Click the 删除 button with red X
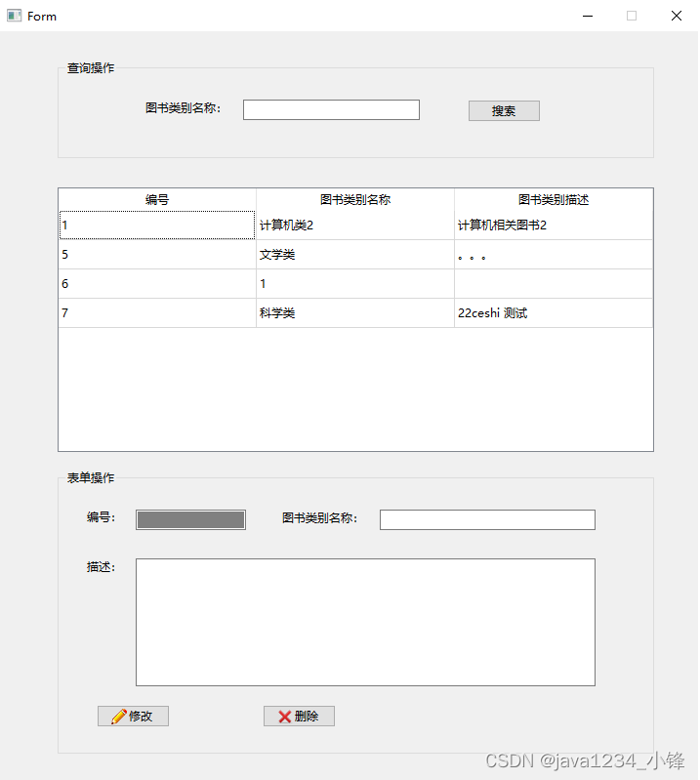 coord(300,718)
